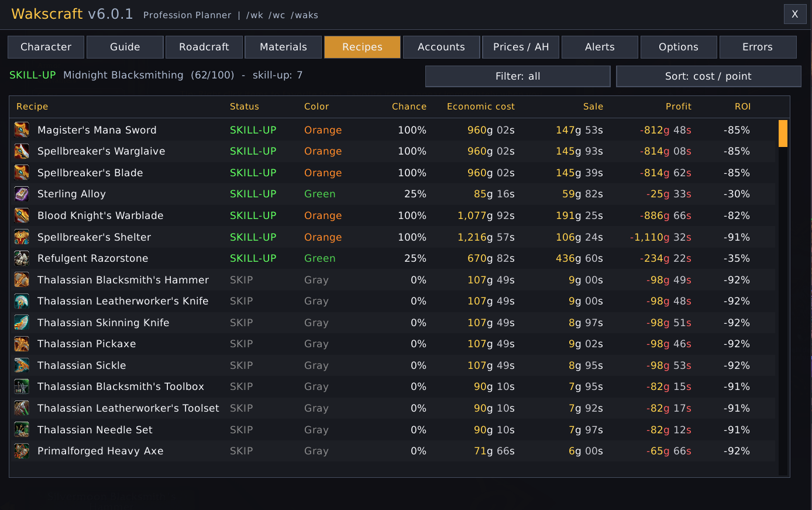This screenshot has width=812, height=510.
Task: Click the Thalassian Sickle icon
Action: click(x=22, y=365)
